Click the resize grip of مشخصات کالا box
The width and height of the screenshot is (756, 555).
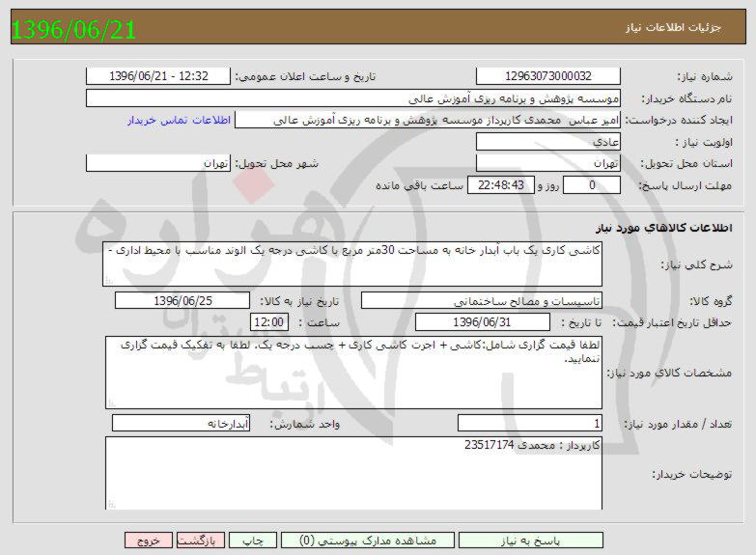(112, 402)
